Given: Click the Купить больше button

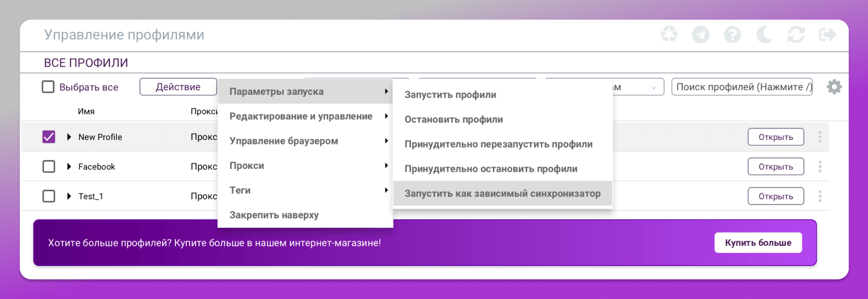Looking at the screenshot, I should pyautogui.click(x=758, y=243).
